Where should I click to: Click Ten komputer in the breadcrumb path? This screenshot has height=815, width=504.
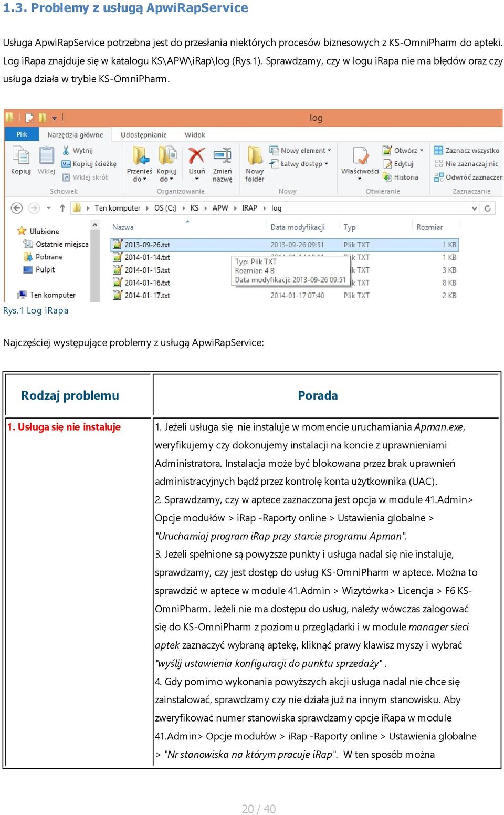pos(118,208)
